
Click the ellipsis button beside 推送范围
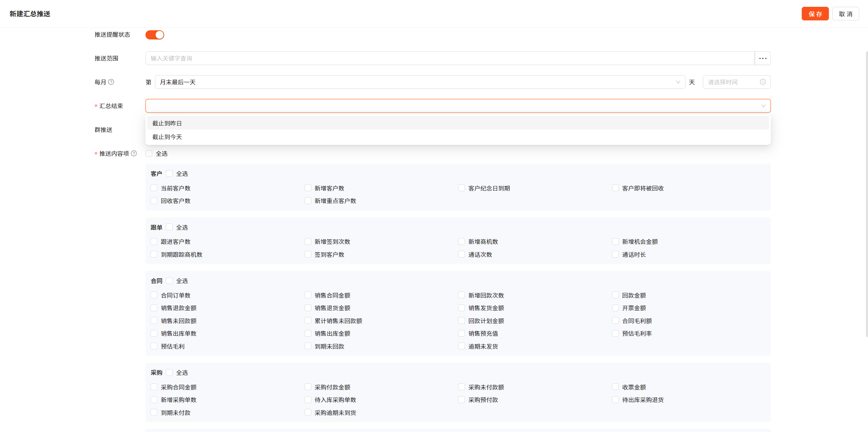[763, 58]
